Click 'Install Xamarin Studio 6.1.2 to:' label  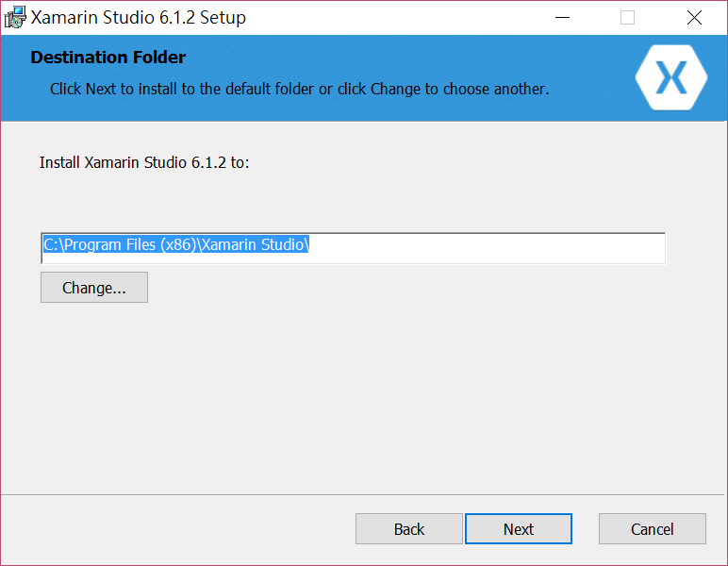(144, 162)
